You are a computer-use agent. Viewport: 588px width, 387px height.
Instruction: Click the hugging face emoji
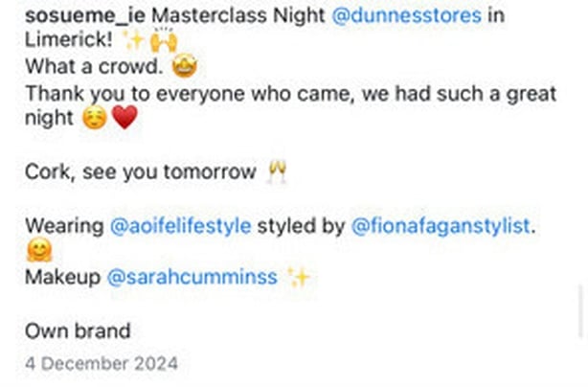[x=39, y=252]
